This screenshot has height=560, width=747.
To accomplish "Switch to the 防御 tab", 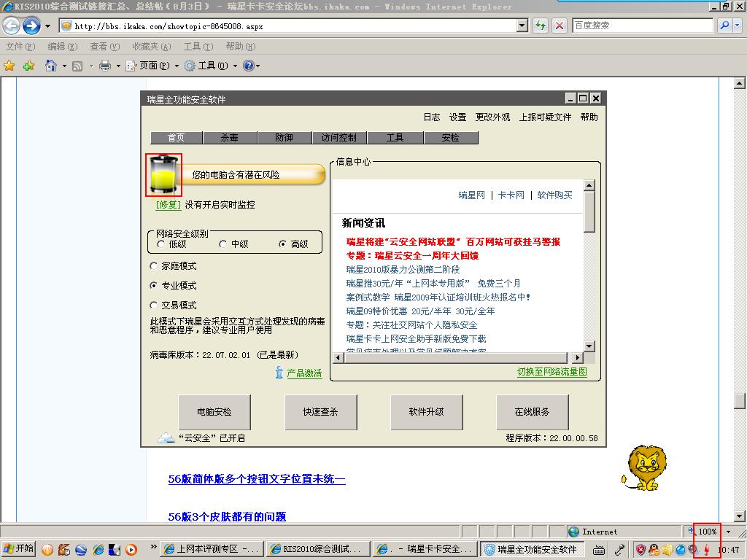I will click(x=285, y=138).
